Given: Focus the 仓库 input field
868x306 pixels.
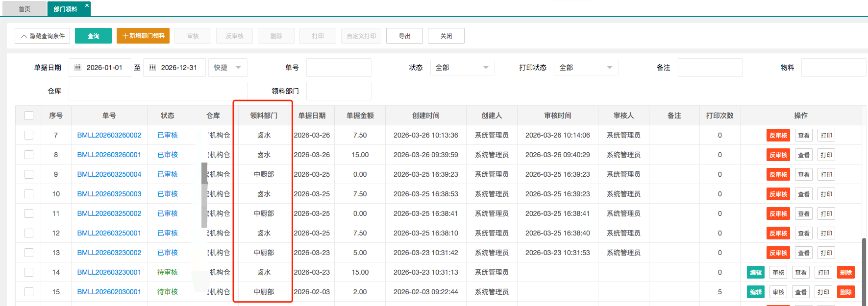Looking at the screenshot, I should pos(158,91).
